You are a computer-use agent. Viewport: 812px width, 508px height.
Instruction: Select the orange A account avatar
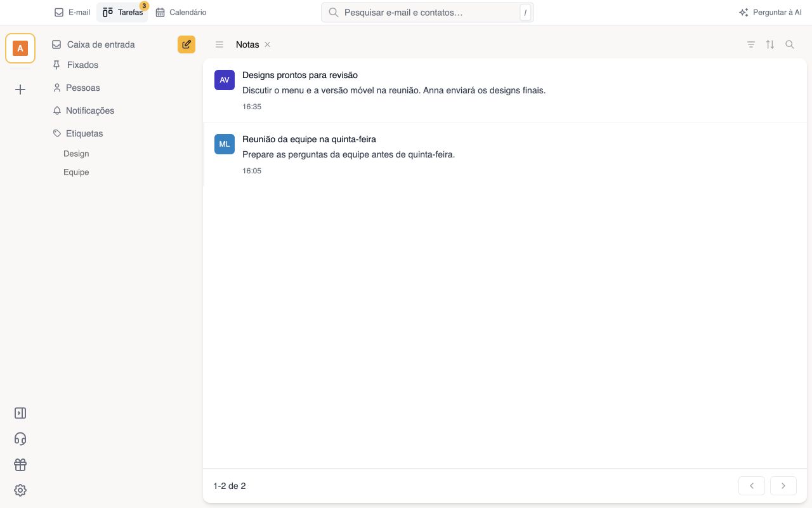point(20,48)
